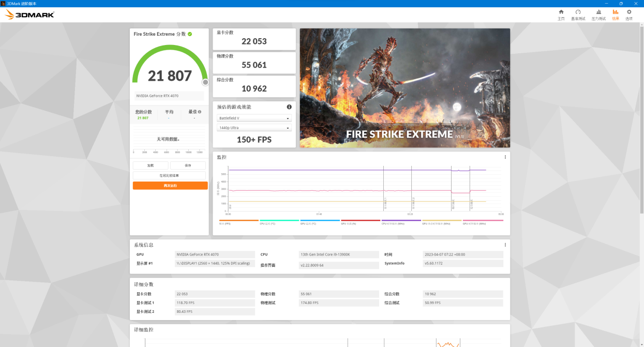Click the Fire Strike Extreme banner image

pos(405,88)
